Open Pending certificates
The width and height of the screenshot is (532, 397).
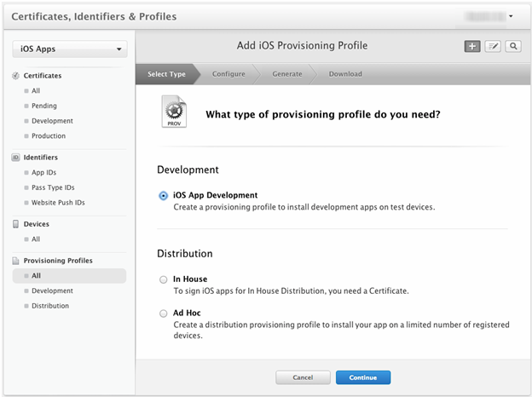click(44, 106)
